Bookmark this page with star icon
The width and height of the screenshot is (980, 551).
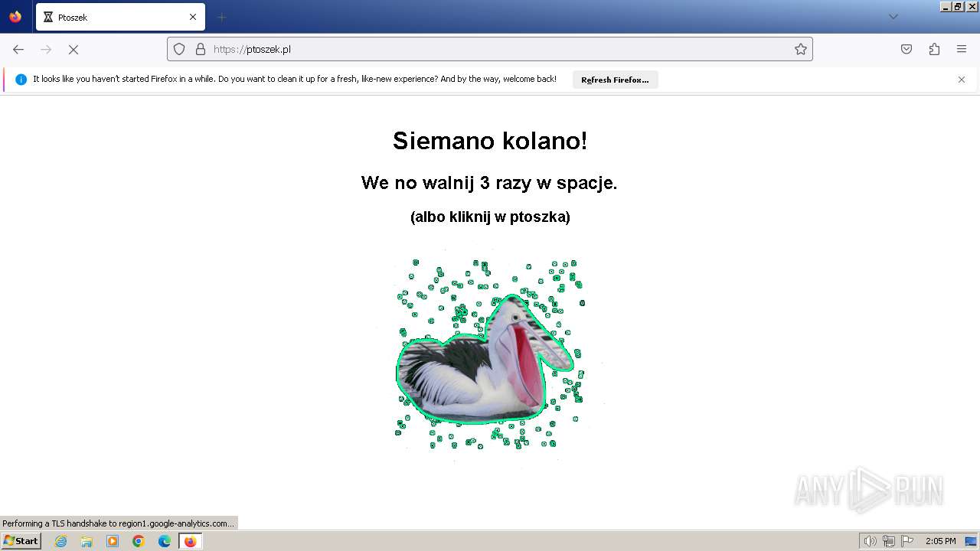(801, 49)
